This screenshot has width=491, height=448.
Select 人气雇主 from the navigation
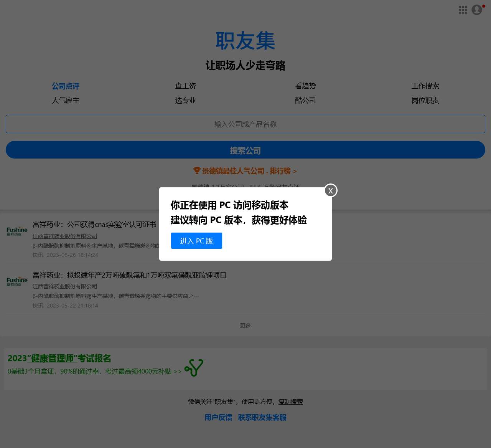point(65,101)
